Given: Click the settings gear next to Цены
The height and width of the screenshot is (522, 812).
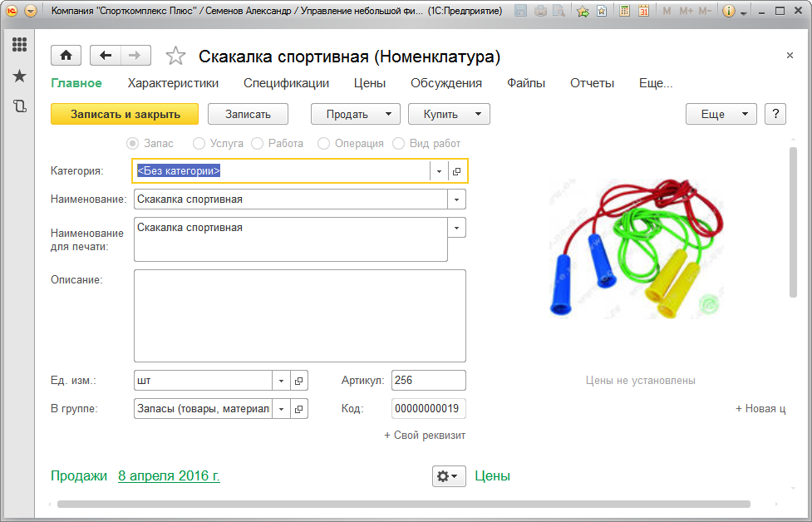Looking at the screenshot, I should point(448,476).
